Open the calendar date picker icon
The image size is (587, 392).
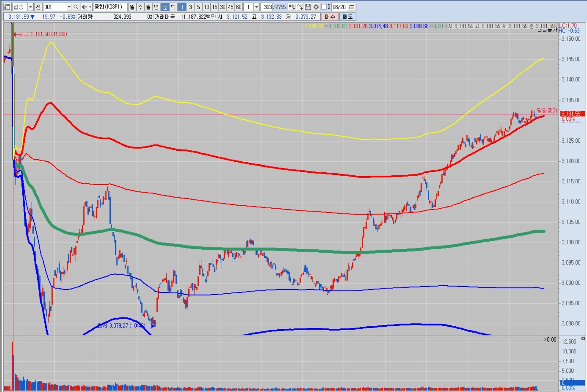[x=352, y=7]
